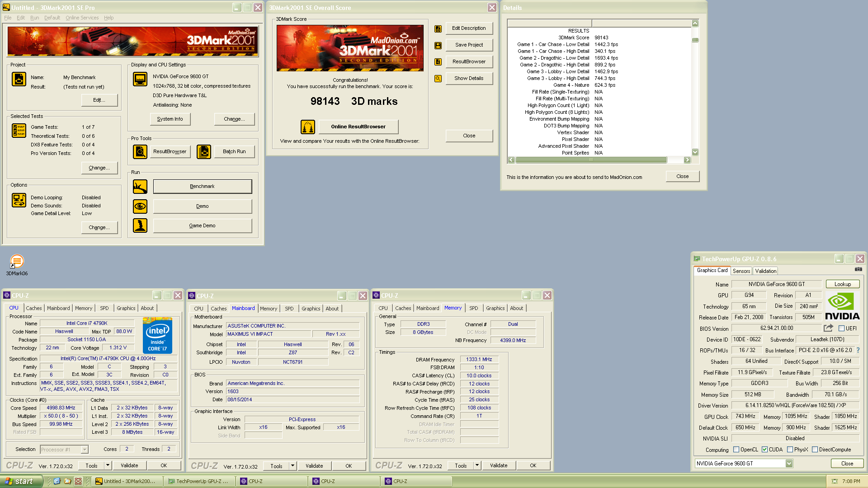Toggle the DirectCompute checkbox

815,450
